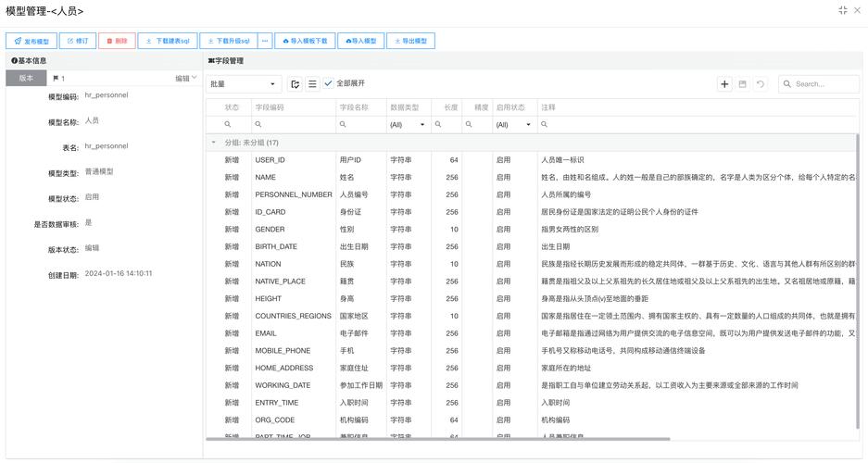
Task: Click the horizontal scrollbar under the field table
Action: tap(438, 439)
